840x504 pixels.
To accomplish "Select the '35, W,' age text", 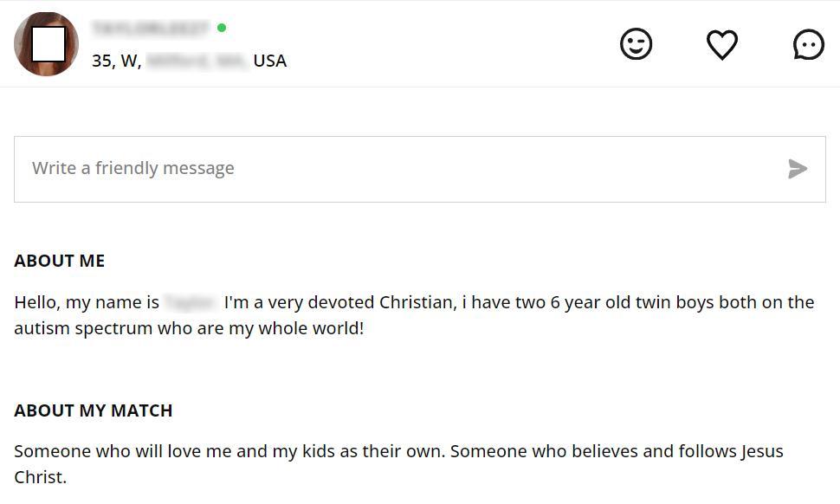I will click(117, 61).
